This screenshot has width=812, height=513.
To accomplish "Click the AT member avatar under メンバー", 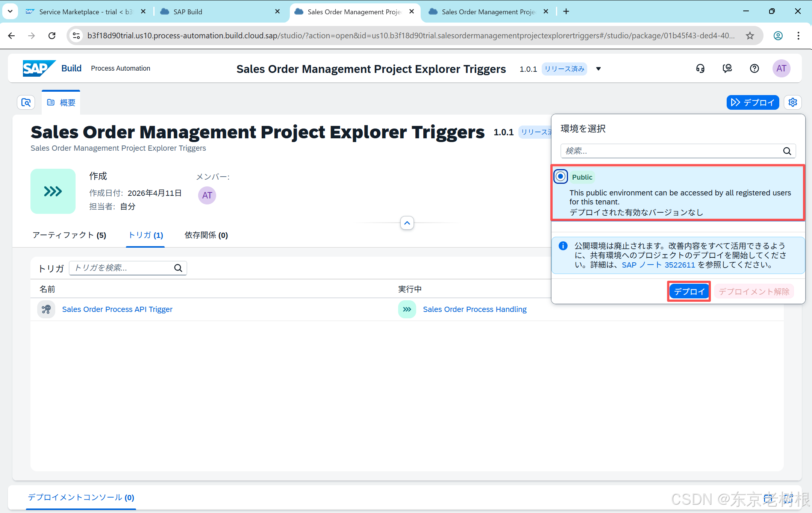I will (x=207, y=195).
